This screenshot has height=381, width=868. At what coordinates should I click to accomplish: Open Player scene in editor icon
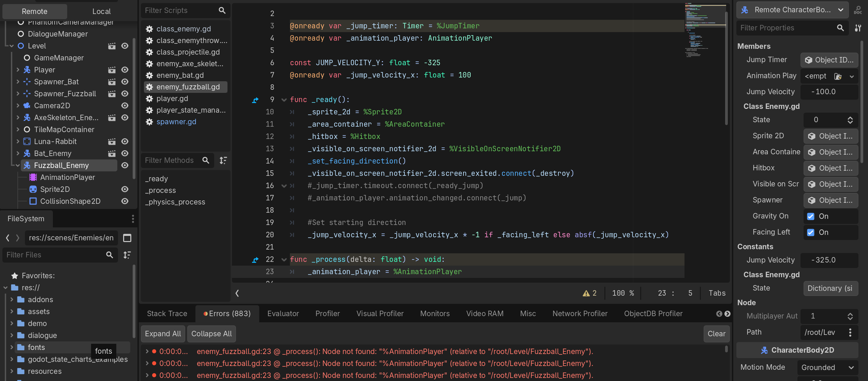point(112,70)
